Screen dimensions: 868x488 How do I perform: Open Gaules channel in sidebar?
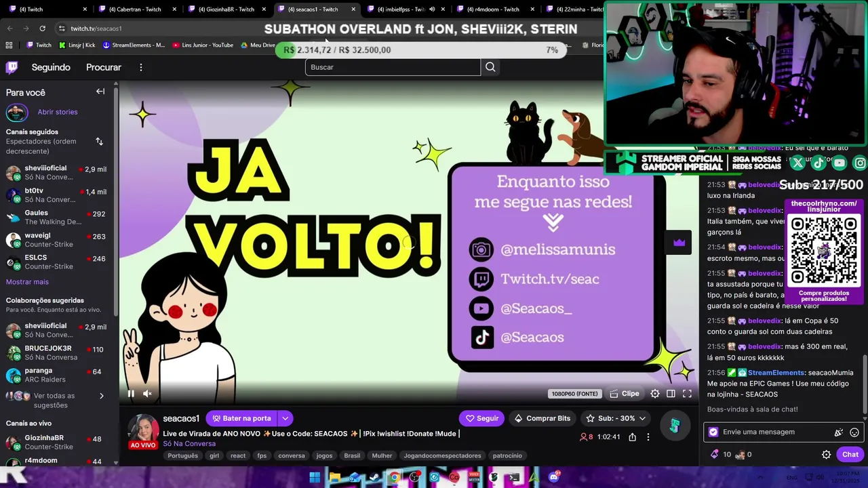[x=56, y=218]
